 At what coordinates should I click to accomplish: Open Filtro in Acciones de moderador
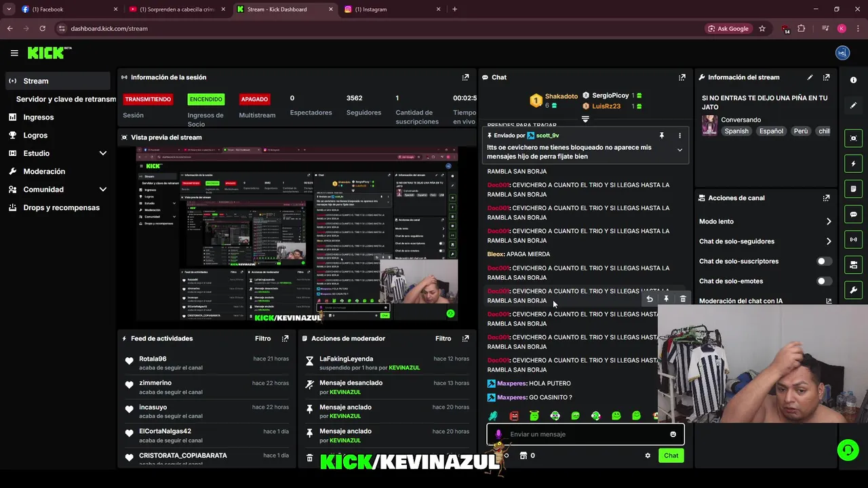click(443, 338)
